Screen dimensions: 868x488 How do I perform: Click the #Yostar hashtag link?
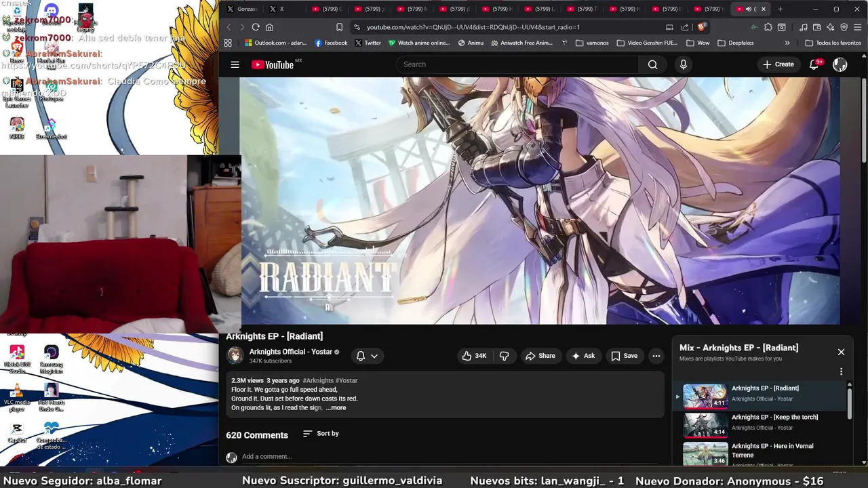pos(347,380)
